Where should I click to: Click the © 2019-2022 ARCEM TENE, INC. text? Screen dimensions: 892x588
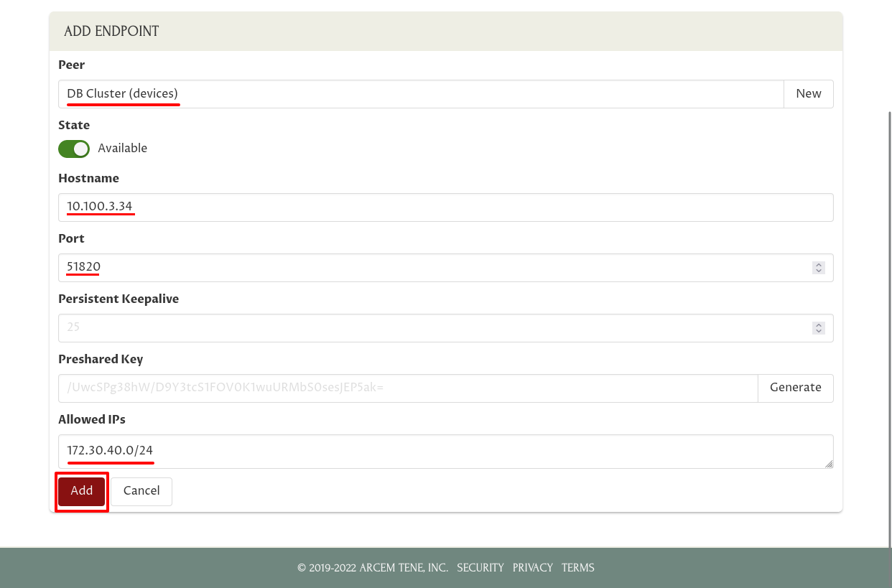373,568
